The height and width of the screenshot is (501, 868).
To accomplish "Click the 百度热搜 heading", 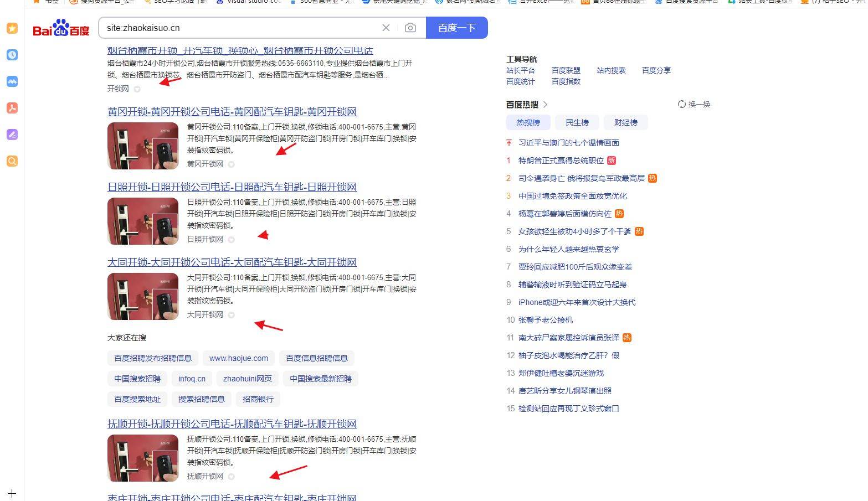I will pyautogui.click(x=522, y=104).
